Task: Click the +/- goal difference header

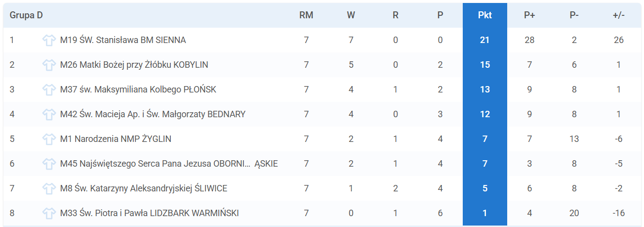Action: click(619, 15)
